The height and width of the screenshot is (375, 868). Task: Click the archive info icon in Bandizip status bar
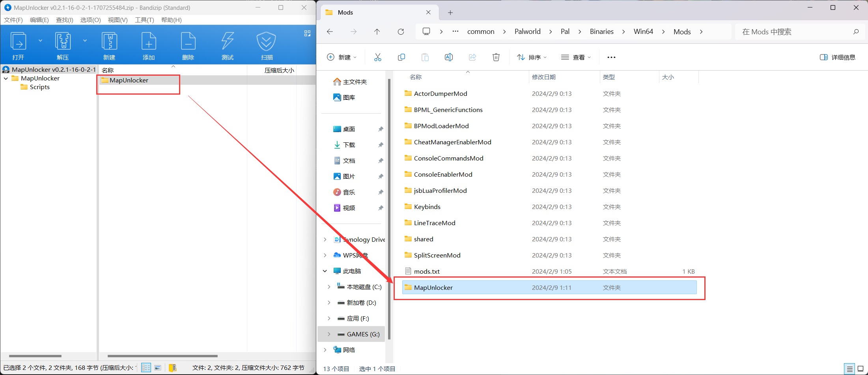tap(173, 368)
